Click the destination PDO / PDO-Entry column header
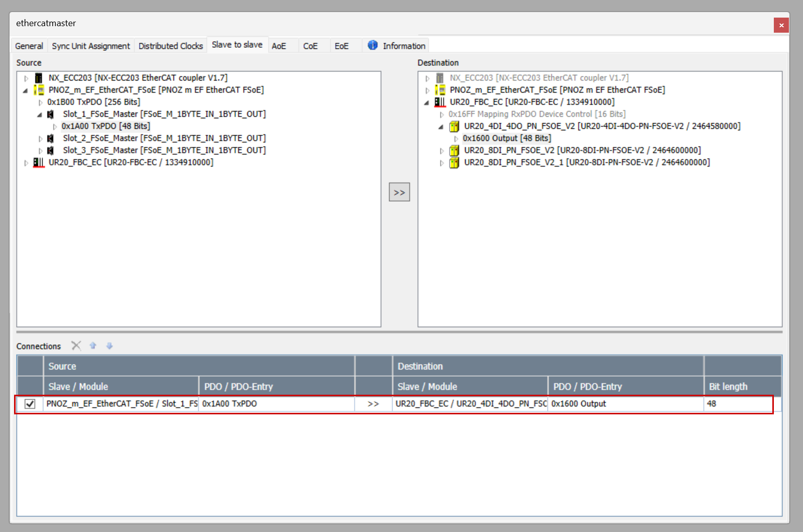Screen dimensions: 803x532 (x=626, y=387)
